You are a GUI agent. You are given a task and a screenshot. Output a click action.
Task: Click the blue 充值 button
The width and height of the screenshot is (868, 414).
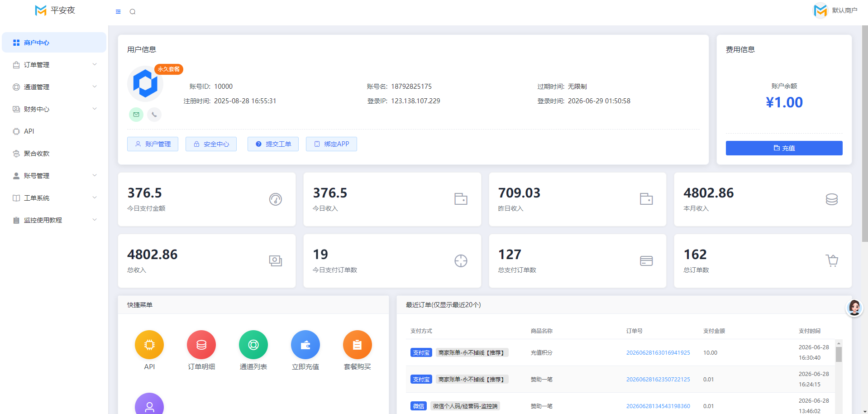(x=784, y=148)
